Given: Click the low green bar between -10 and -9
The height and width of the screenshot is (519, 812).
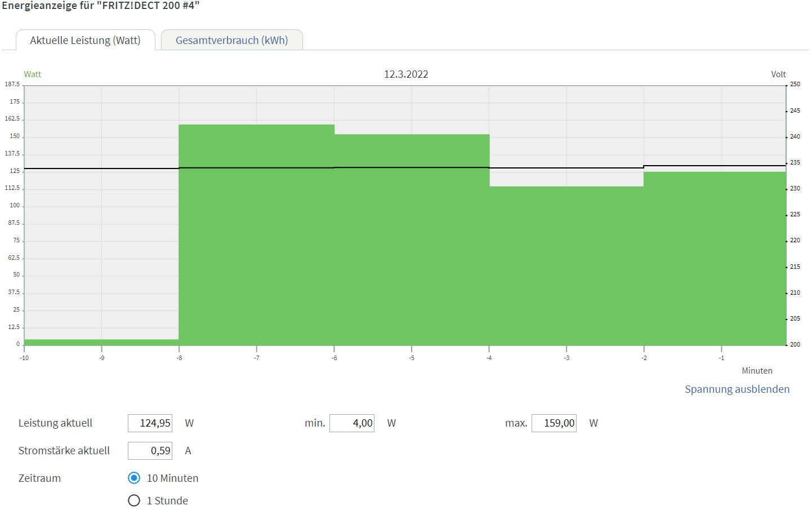Looking at the screenshot, I should tap(63, 343).
